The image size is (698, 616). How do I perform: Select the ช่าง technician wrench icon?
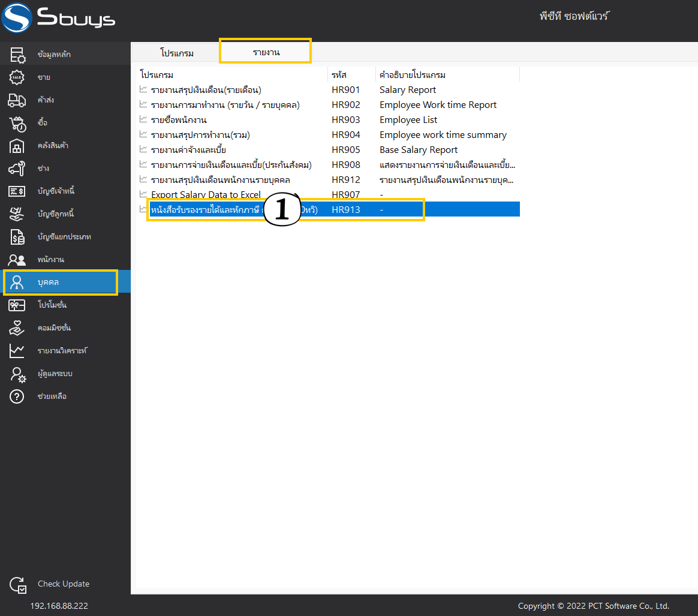(x=17, y=169)
